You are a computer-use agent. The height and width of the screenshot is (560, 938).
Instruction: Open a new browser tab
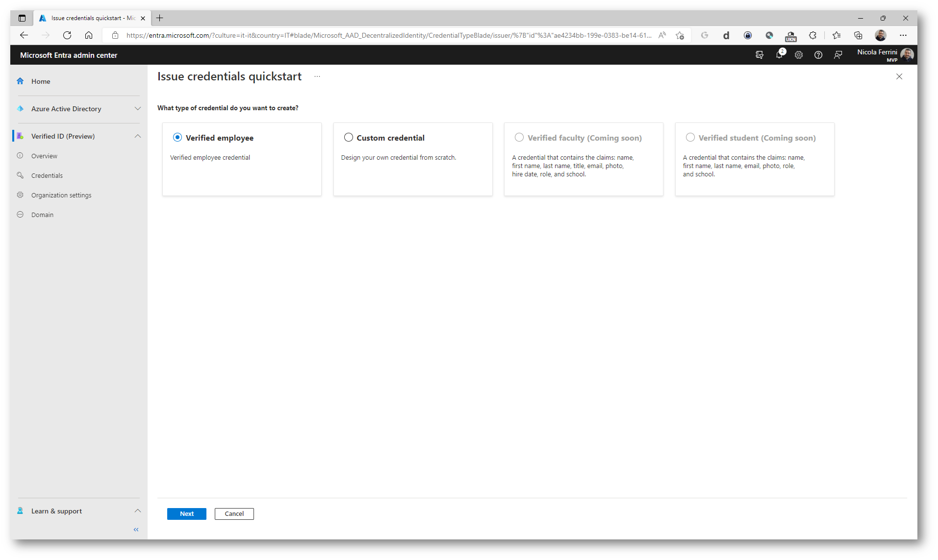pyautogui.click(x=159, y=18)
